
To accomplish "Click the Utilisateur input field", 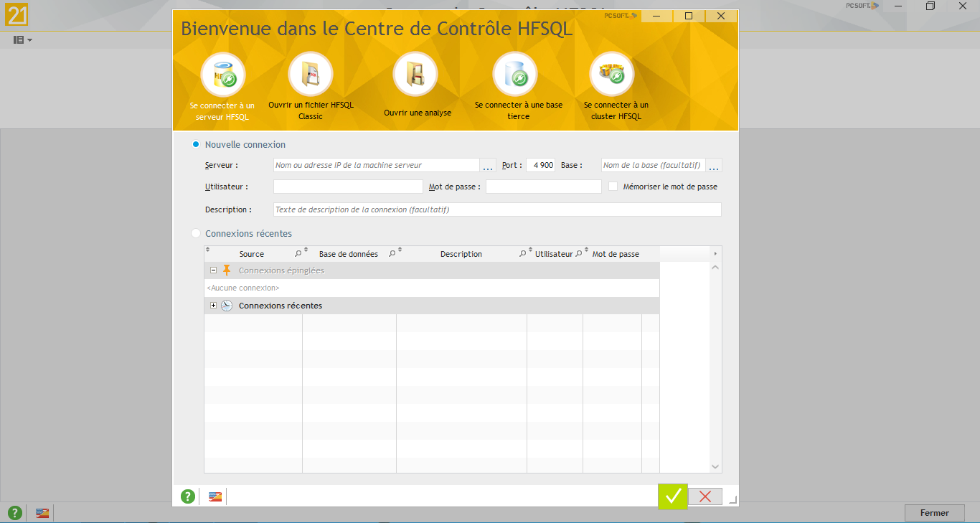I will coord(348,187).
